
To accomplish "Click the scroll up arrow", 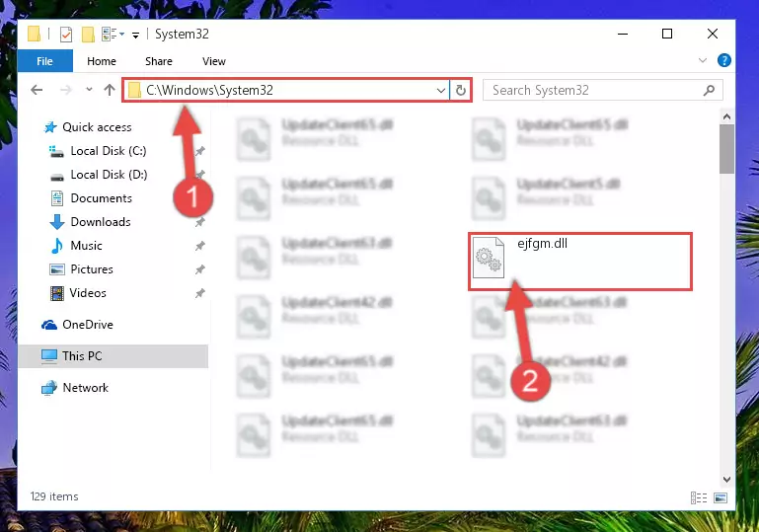I will coord(726,116).
